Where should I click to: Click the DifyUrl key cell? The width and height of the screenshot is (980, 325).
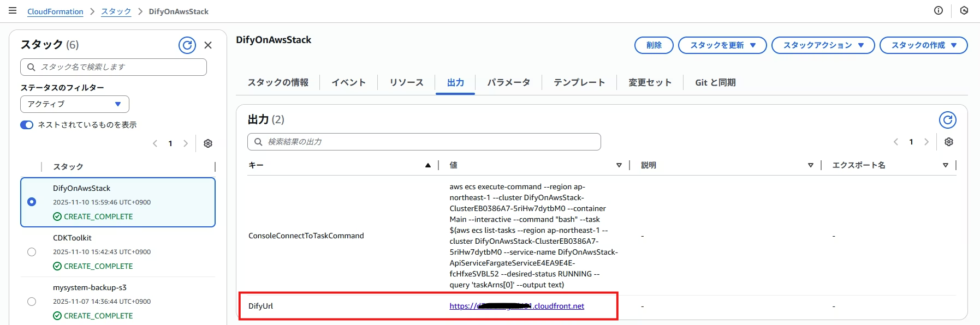(260, 306)
